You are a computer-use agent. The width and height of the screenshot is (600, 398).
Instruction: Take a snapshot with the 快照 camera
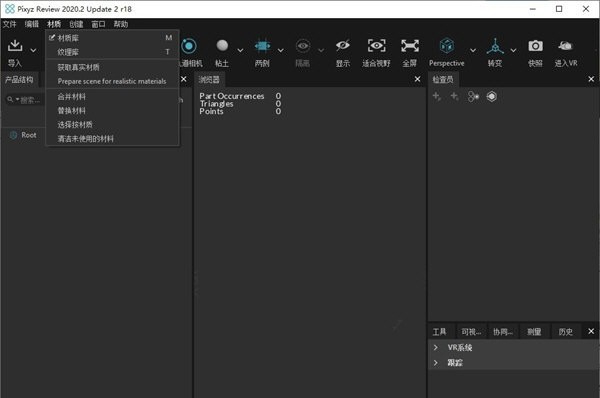pyautogui.click(x=535, y=46)
